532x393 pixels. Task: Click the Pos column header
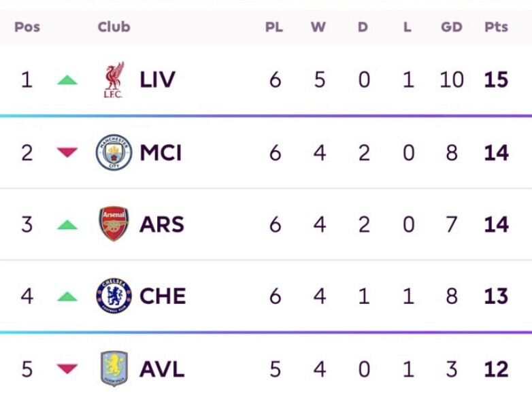point(27,27)
